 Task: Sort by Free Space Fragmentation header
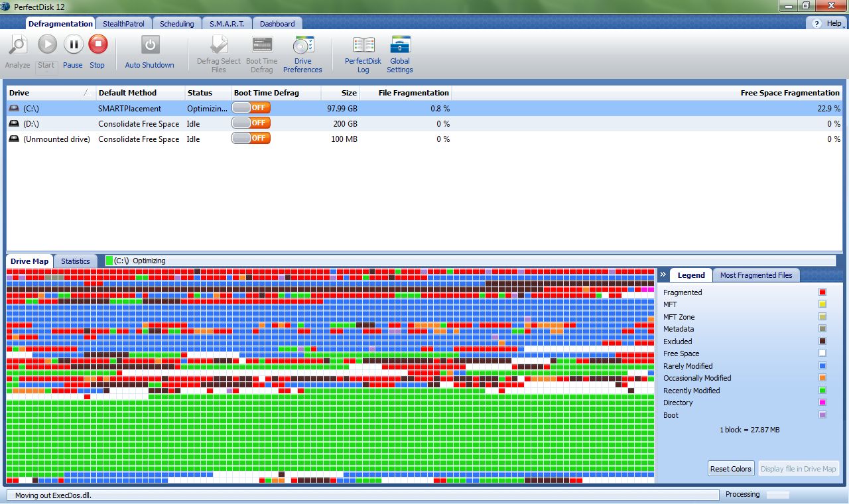point(647,93)
